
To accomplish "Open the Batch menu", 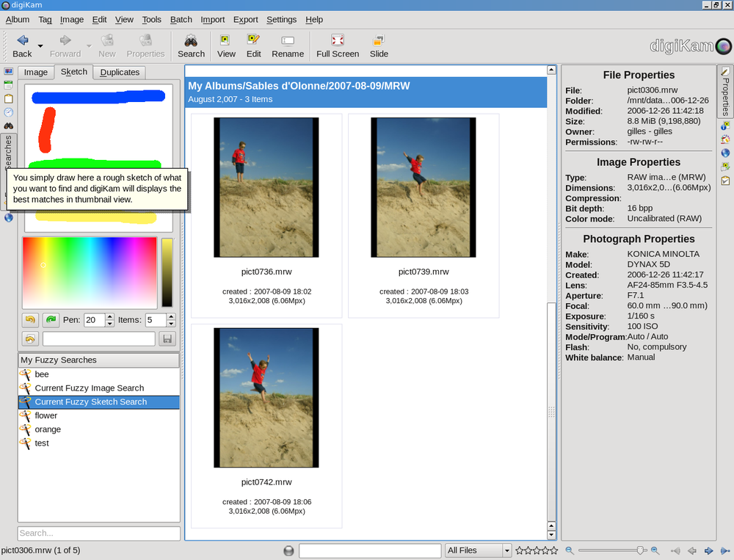I will 181,20.
